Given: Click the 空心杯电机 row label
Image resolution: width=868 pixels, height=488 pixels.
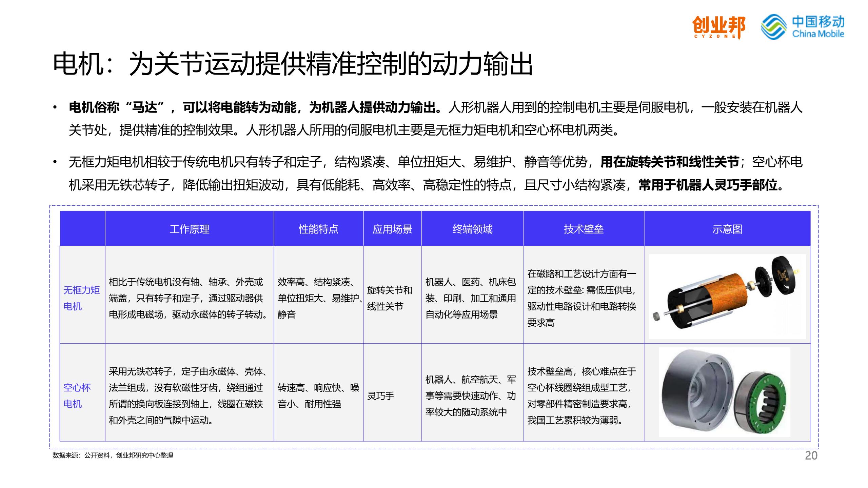Looking at the screenshot, I should 77,395.
